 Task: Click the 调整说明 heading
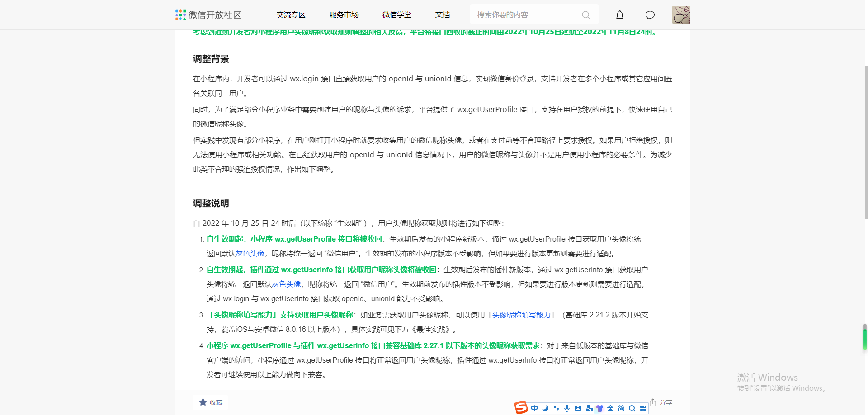tap(211, 203)
